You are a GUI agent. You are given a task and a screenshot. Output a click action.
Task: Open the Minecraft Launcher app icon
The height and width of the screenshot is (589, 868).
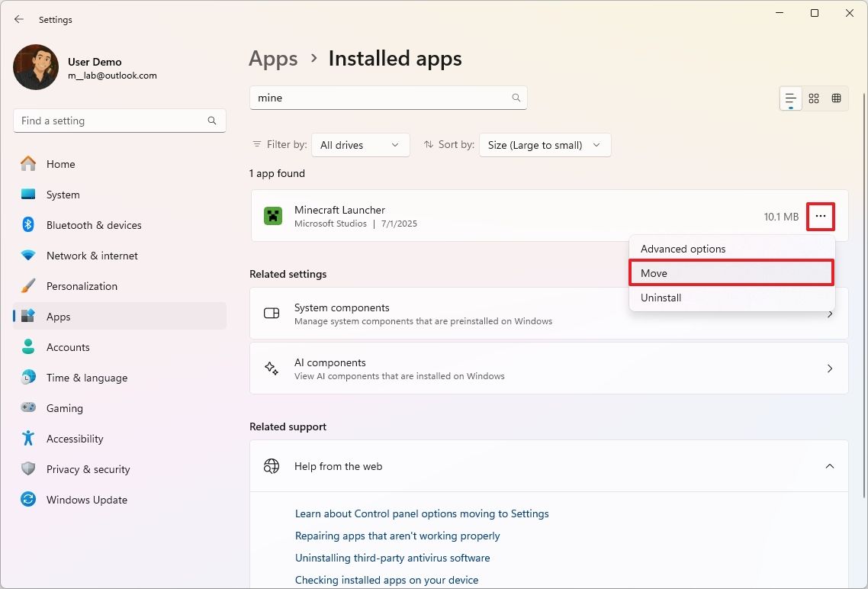272,216
